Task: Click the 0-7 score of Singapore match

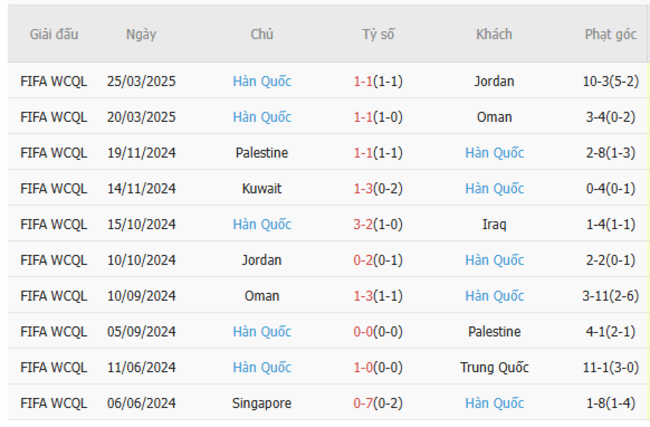Action: tap(360, 403)
